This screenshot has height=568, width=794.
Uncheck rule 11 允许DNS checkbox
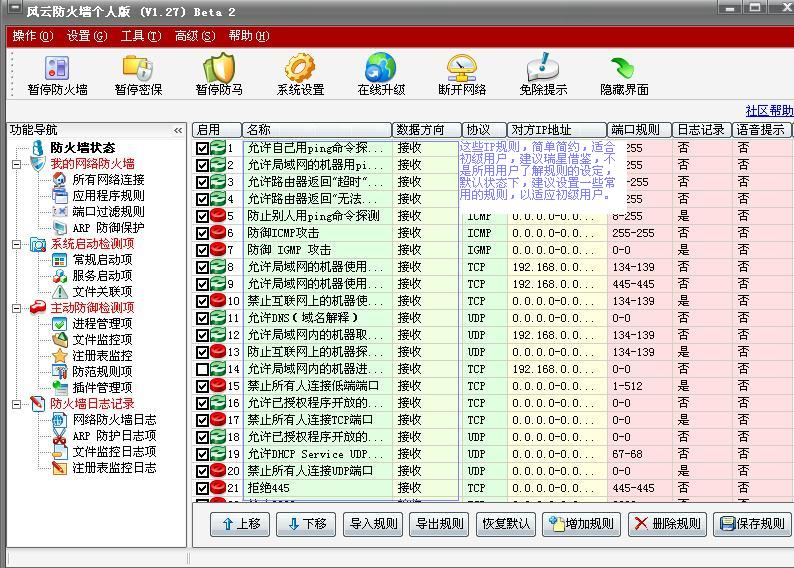[202, 318]
